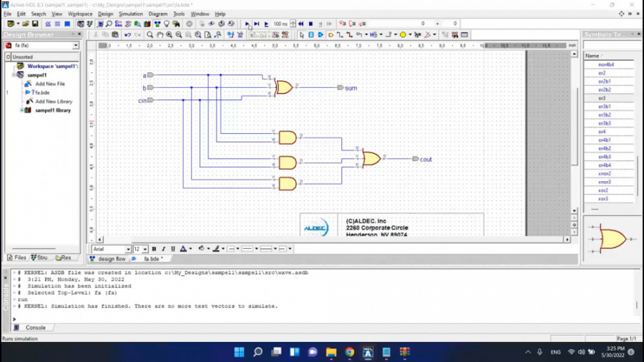Toggle Underline text formatting
This screenshot has height=362, width=644.
(x=172, y=249)
